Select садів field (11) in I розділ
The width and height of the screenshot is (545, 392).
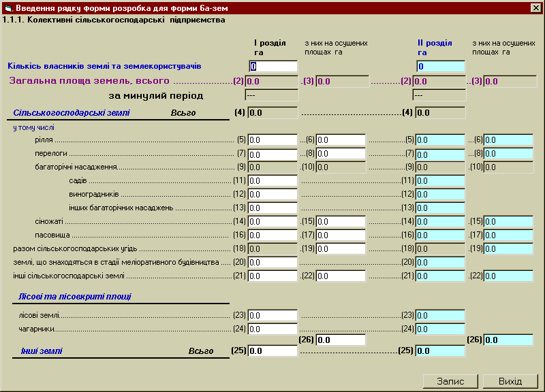[x=272, y=181]
